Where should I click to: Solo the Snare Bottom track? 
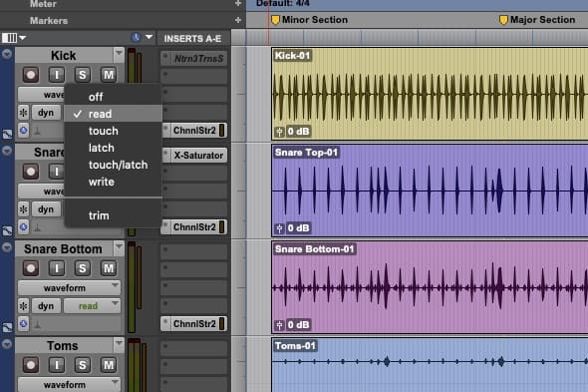[x=82, y=268]
